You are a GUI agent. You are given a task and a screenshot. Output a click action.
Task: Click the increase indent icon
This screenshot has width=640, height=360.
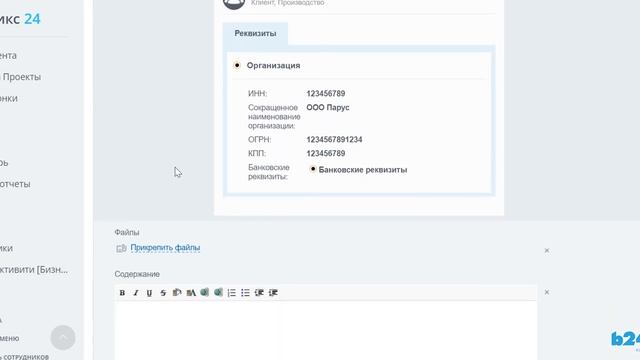pyautogui.click(x=273, y=293)
